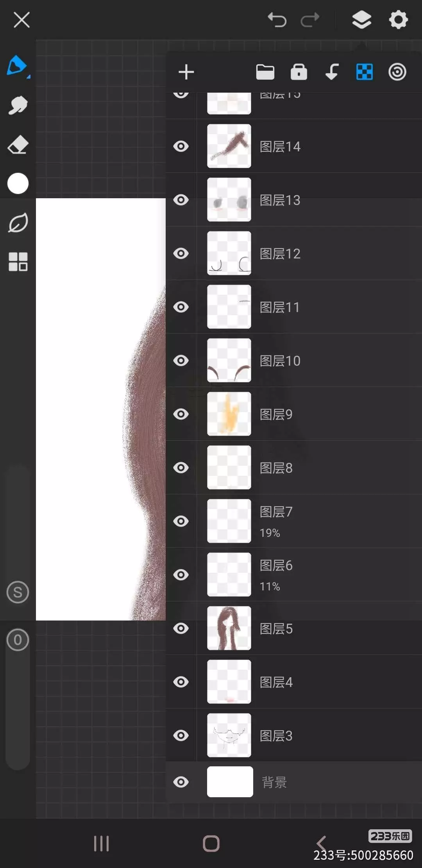Create a layer group folder

pyautogui.click(x=265, y=72)
